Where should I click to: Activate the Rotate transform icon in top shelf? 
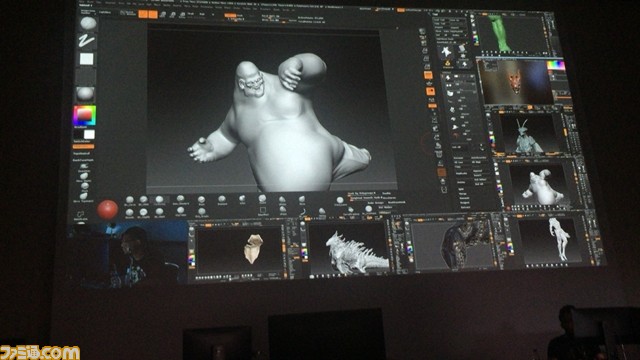(182, 15)
